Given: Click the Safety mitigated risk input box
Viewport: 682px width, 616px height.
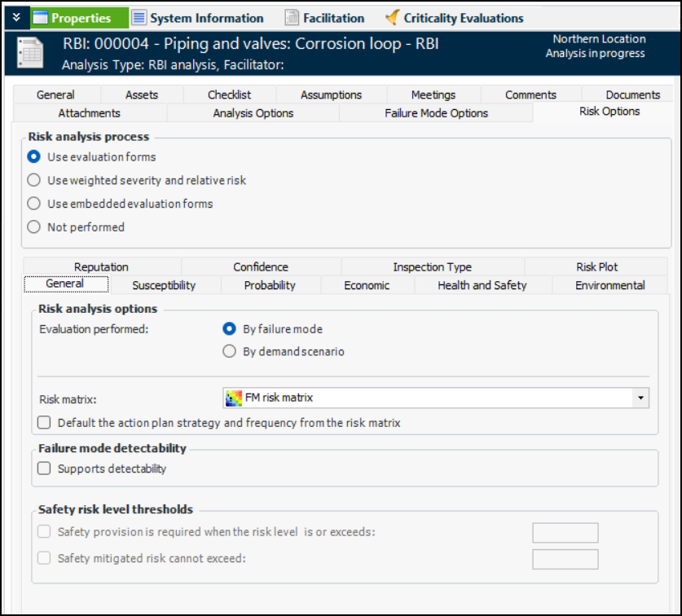Looking at the screenshot, I should click(x=565, y=559).
